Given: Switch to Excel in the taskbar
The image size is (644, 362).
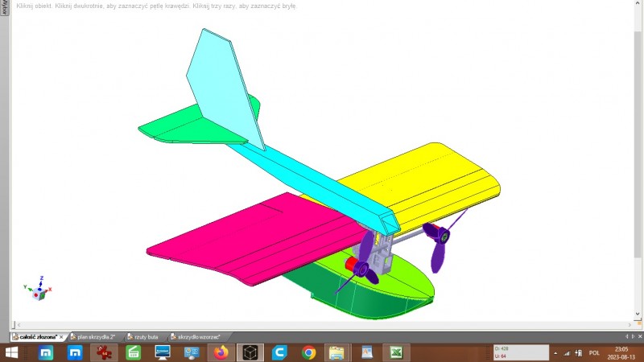Looking at the screenshot, I should 396,352.
